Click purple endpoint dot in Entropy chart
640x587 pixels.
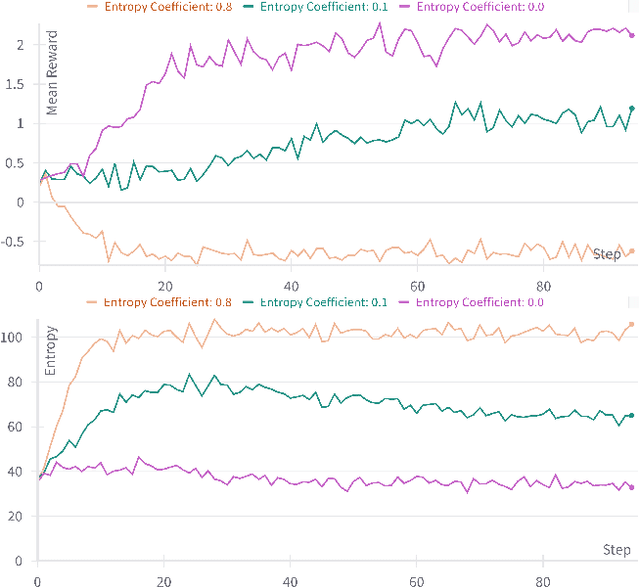pos(631,487)
